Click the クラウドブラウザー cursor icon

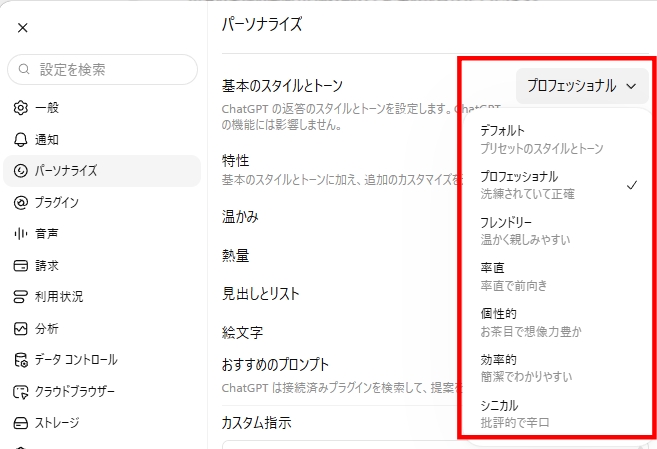21,392
